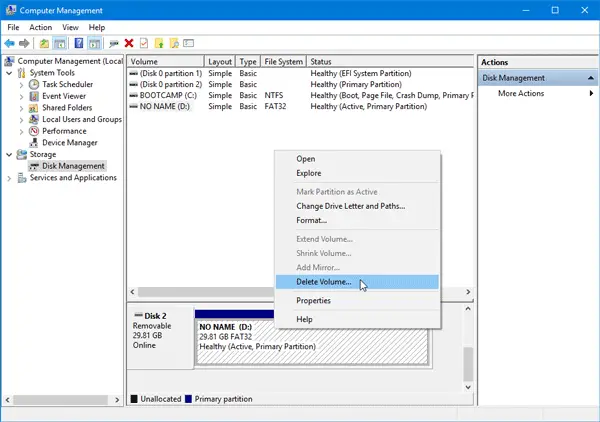The height and width of the screenshot is (422, 600).
Task: Click the folder with magnifier icon
Action: coord(174,43)
